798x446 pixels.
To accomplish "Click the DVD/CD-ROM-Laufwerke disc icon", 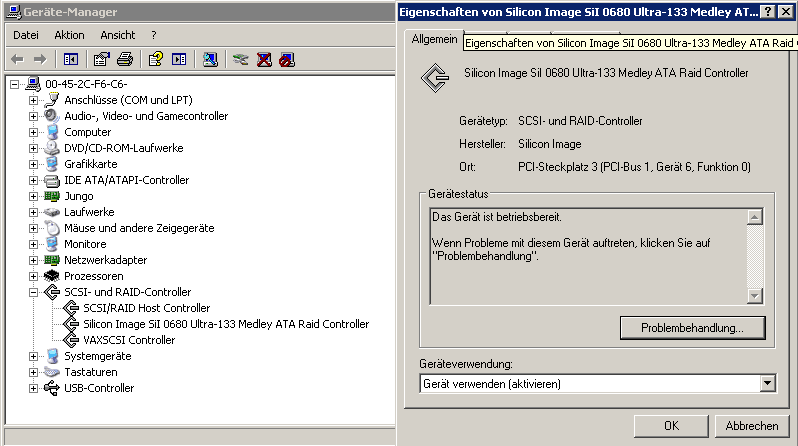I will [51, 148].
